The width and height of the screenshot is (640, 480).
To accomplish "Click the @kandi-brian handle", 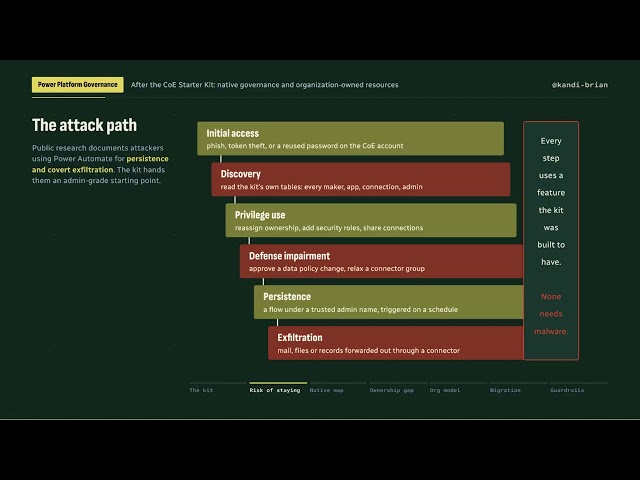I will tap(580, 85).
